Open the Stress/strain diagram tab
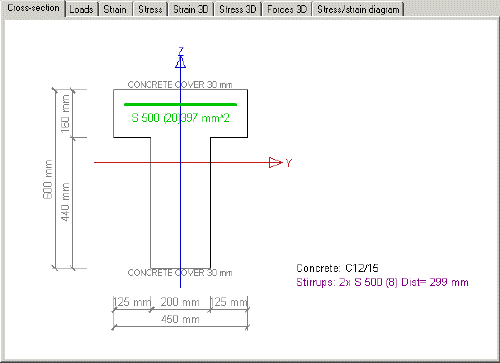The width and height of the screenshot is (500, 363). [358, 9]
